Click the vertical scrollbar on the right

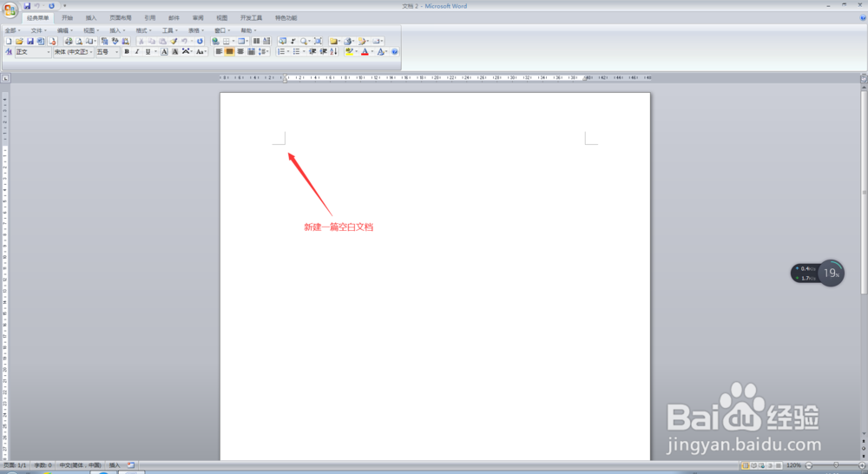click(864, 191)
